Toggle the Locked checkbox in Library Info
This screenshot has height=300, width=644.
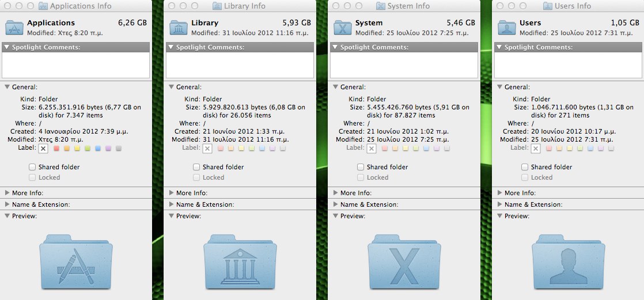coord(196,178)
